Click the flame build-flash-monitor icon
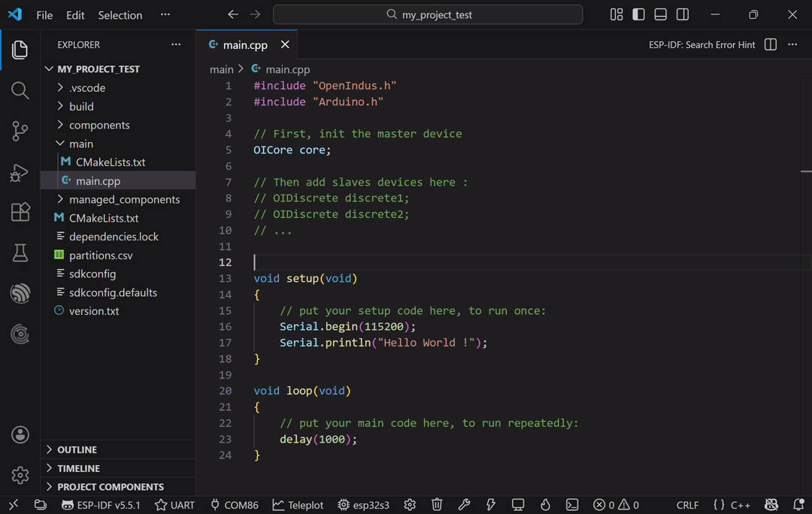 coord(545,505)
